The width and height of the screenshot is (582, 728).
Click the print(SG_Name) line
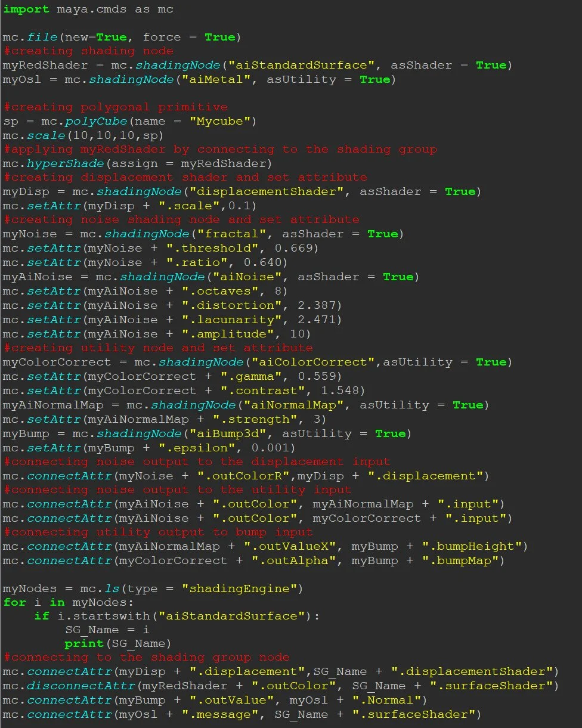point(119,643)
